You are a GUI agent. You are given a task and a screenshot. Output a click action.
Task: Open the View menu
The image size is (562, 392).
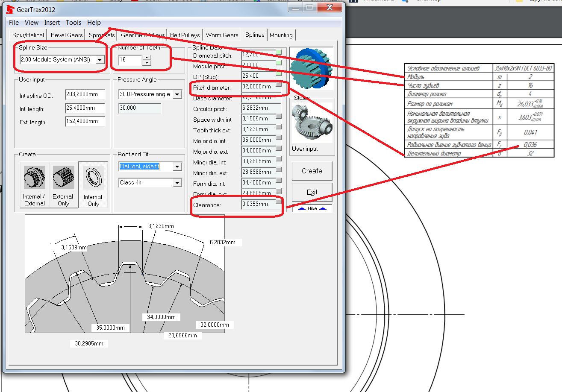(x=32, y=23)
